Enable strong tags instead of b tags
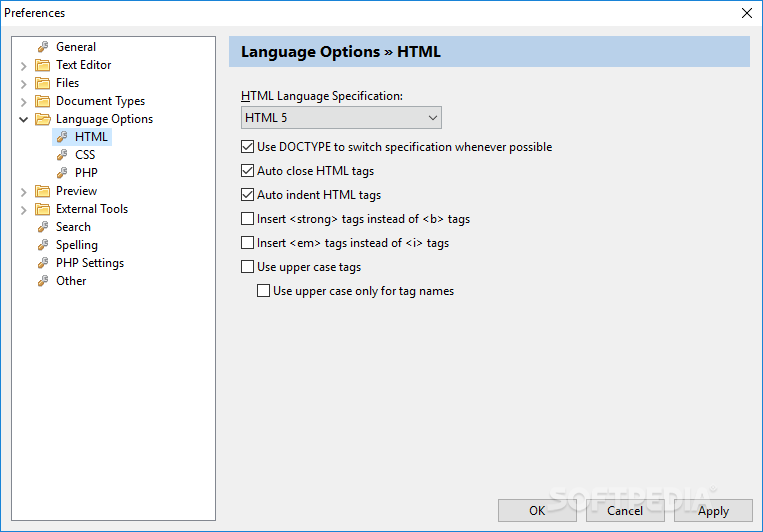 (248, 219)
